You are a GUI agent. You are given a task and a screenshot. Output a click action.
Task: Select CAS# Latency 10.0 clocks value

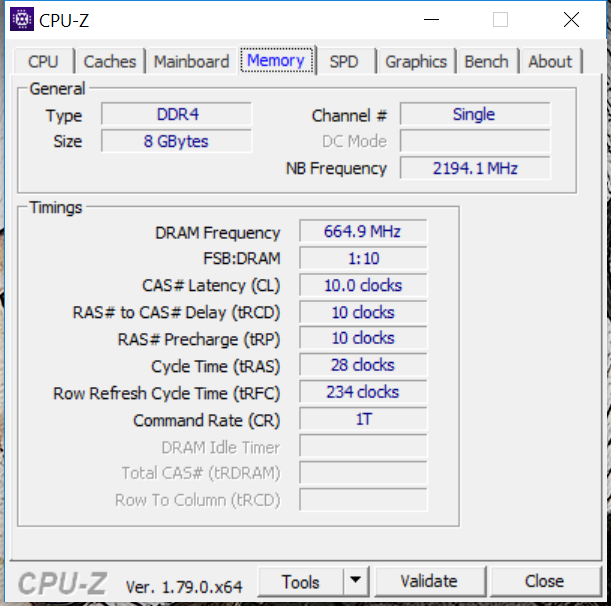(363, 285)
